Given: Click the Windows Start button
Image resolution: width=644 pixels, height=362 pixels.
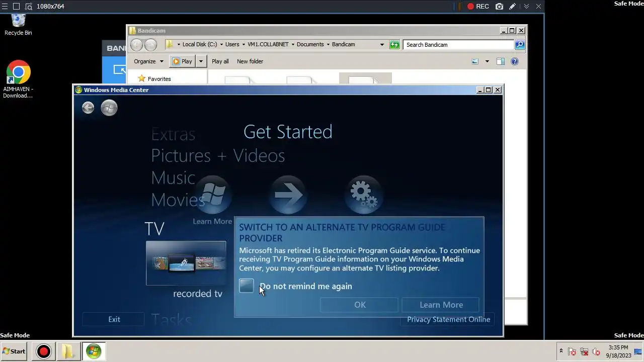Looking at the screenshot, I should pos(14,351).
